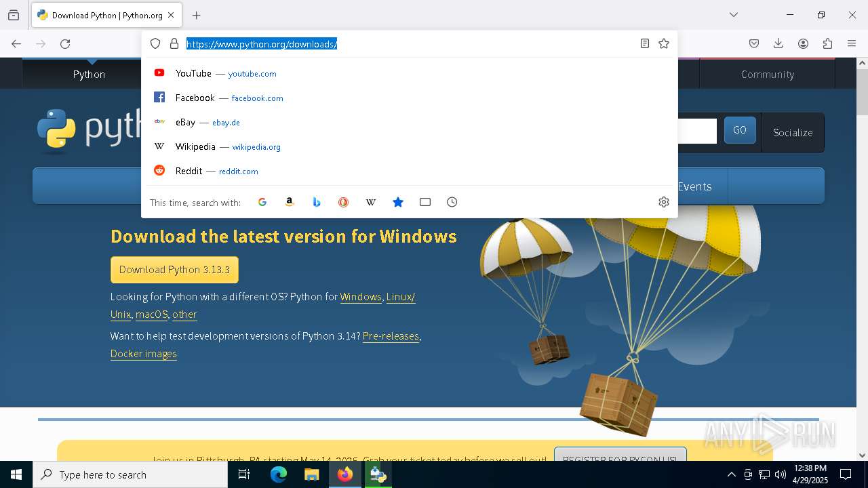The height and width of the screenshot is (488, 868).
Task: Search history with clock icon
Action: point(452,202)
